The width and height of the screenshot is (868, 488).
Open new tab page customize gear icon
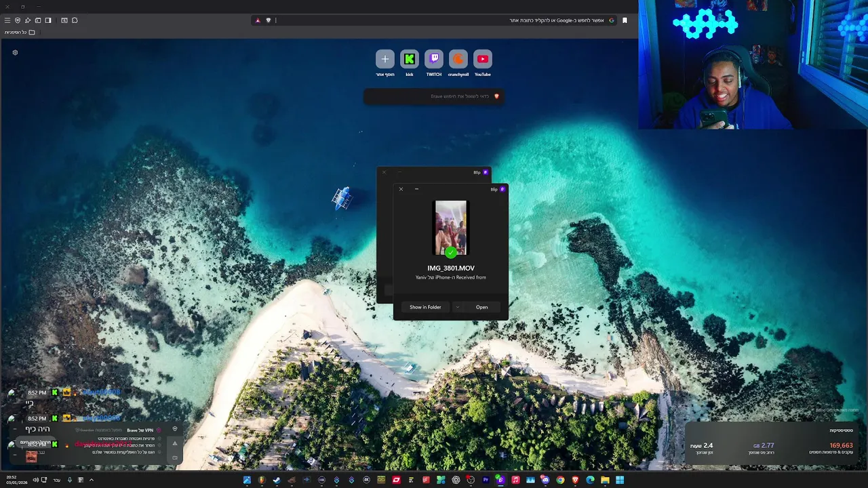tap(15, 52)
